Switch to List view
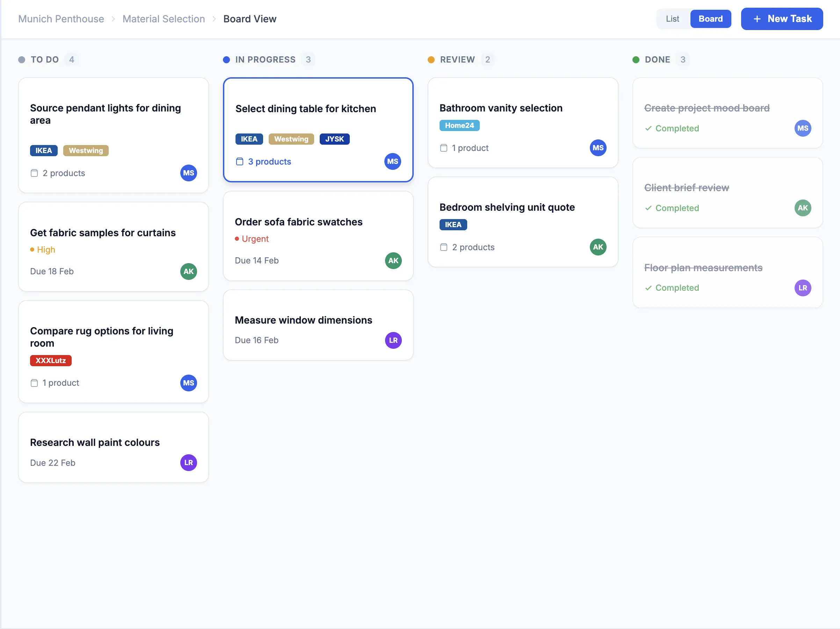Image resolution: width=840 pixels, height=629 pixels. click(x=672, y=19)
